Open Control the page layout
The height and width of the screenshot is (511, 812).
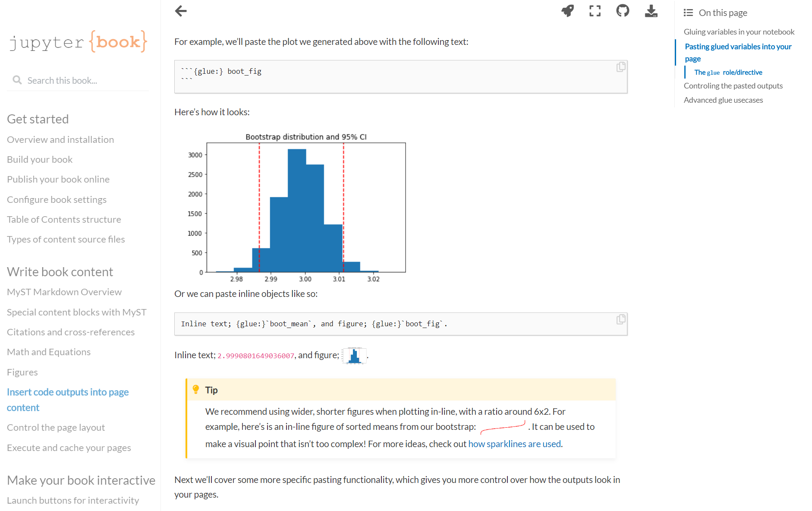coord(56,427)
